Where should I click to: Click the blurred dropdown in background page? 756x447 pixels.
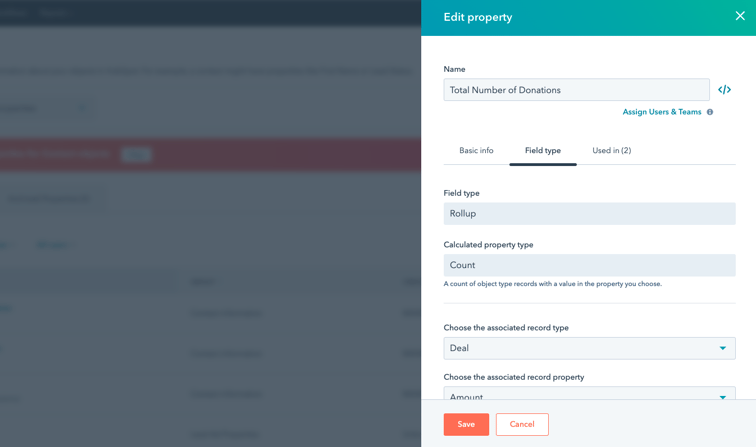[47, 108]
